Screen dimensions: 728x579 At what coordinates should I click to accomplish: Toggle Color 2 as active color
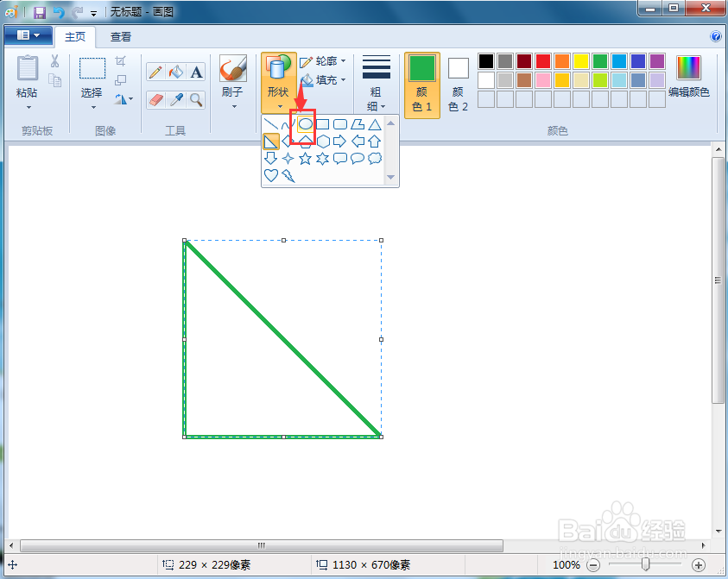click(x=459, y=85)
